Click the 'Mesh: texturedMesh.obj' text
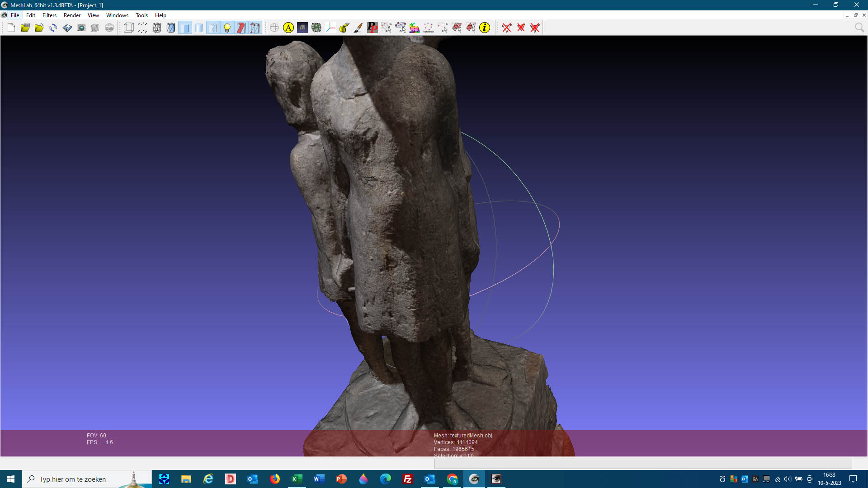Image resolution: width=868 pixels, height=488 pixels. [x=463, y=436]
